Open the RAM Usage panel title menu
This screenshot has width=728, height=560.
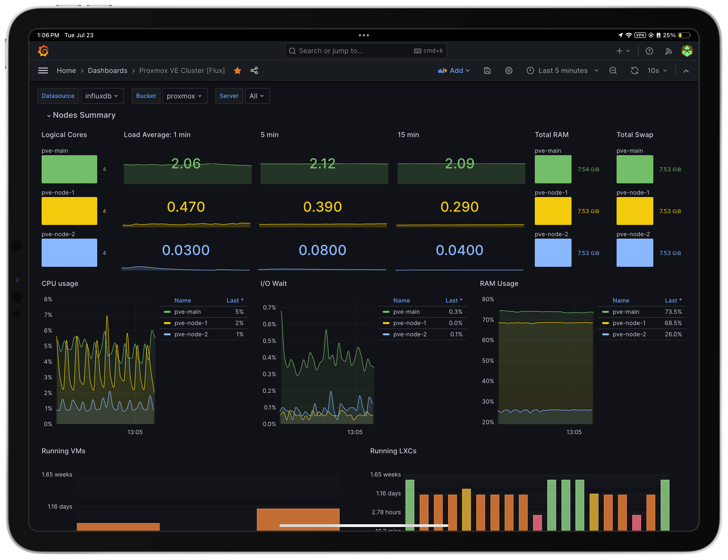click(499, 283)
